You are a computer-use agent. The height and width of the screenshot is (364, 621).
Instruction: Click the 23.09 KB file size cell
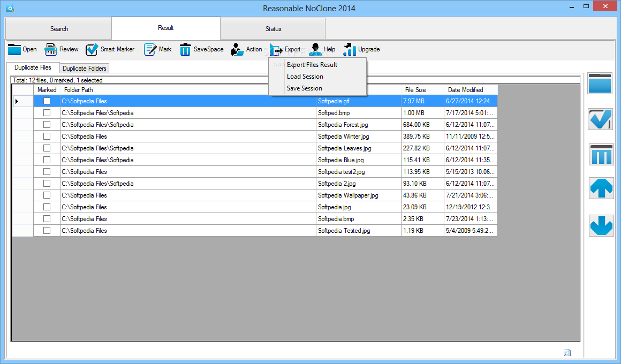pyautogui.click(x=422, y=207)
